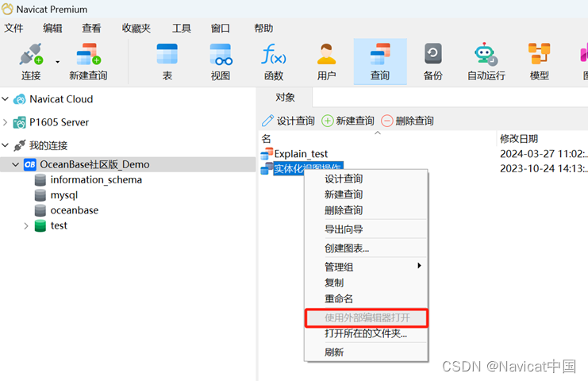Click the oceanbase database icon
The height and width of the screenshot is (381, 588).
pyautogui.click(x=40, y=211)
